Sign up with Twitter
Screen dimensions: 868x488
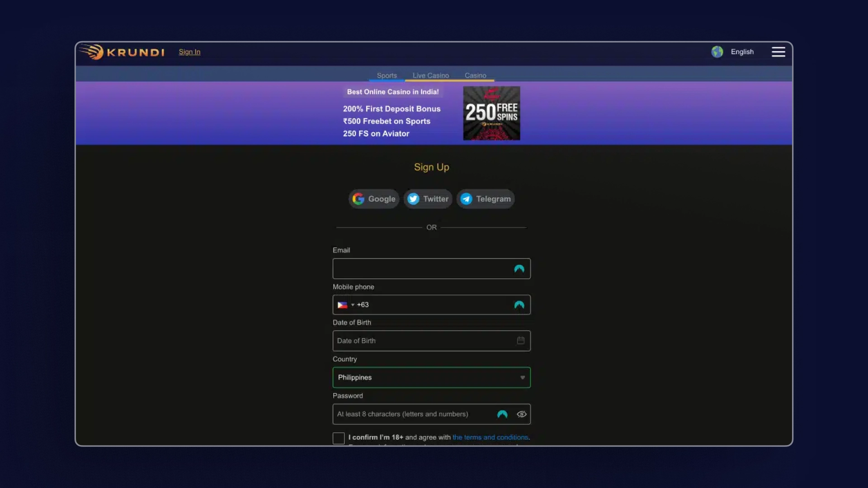coord(428,199)
